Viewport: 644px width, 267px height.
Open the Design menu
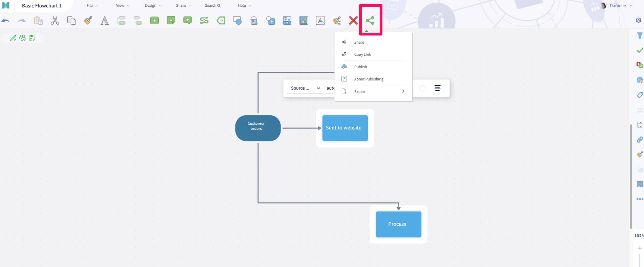tap(153, 6)
